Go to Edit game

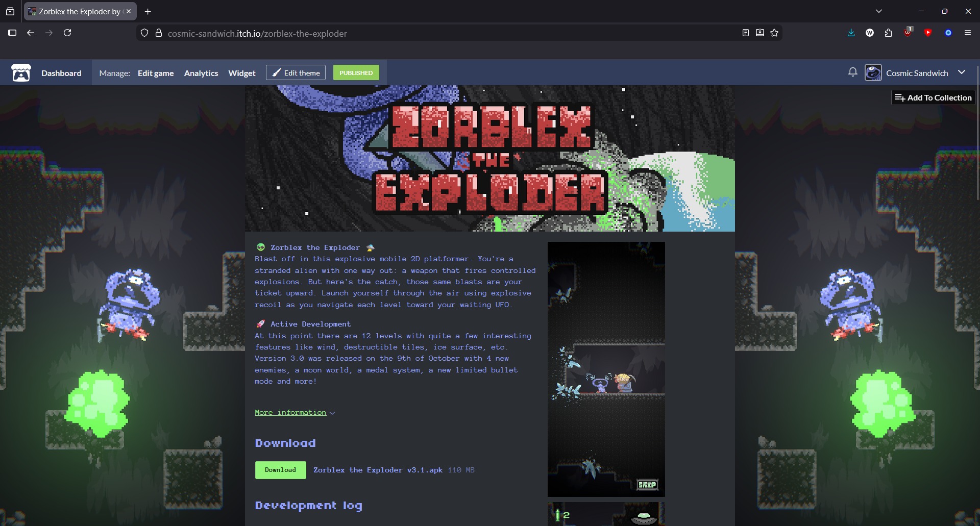point(155,73)
